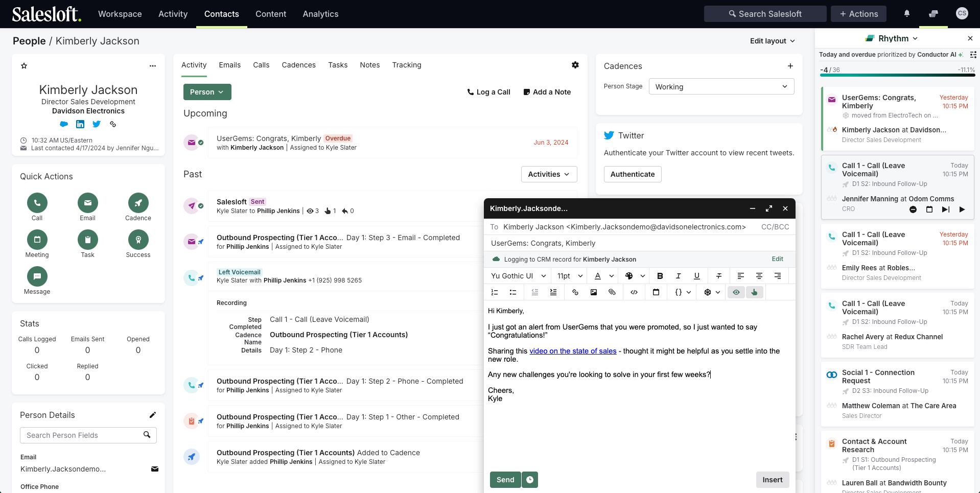Open Kimberly Jackson's LinkedIn profile icon
Screen dimensions: 980x493
[x=80, y=124]
